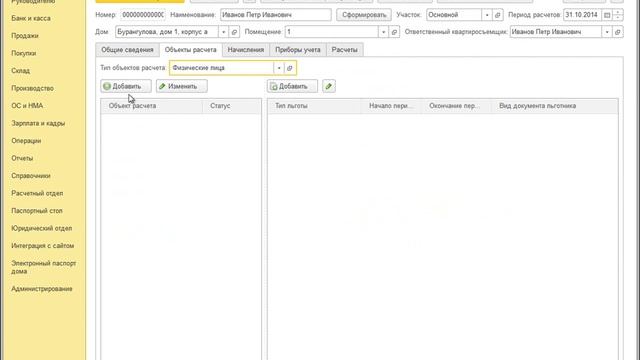Open the calendar picker for Период расчетов
640x360 pixels.
(607, 15)
